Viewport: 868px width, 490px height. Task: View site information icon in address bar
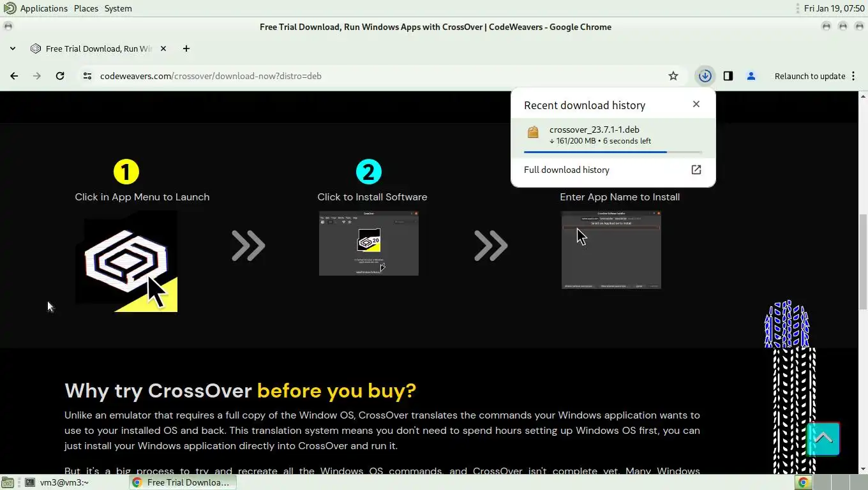[87, 76]
